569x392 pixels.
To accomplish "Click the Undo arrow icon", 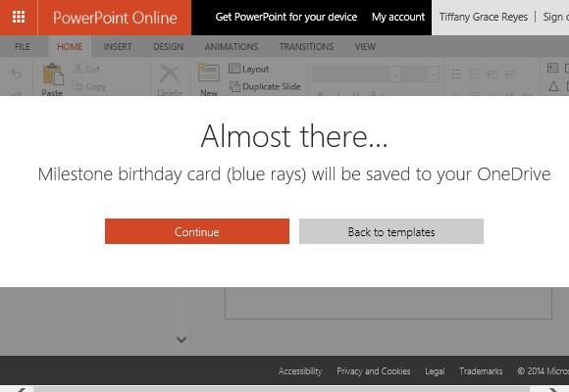I will click(x=17, y=73).
